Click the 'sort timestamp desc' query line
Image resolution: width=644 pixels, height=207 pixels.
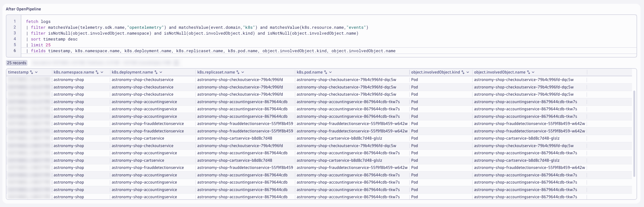tap(52, 39)
